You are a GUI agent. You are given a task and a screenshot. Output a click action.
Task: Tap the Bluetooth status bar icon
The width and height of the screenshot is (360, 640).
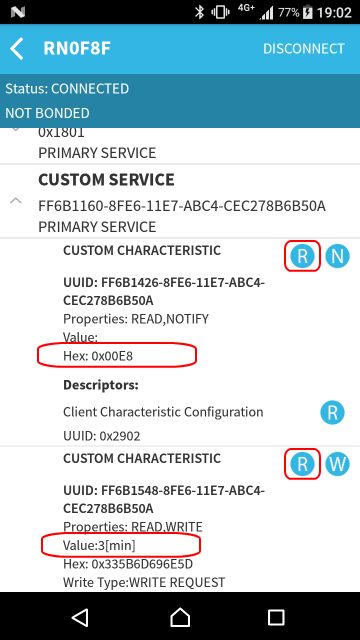pos(199,12)
